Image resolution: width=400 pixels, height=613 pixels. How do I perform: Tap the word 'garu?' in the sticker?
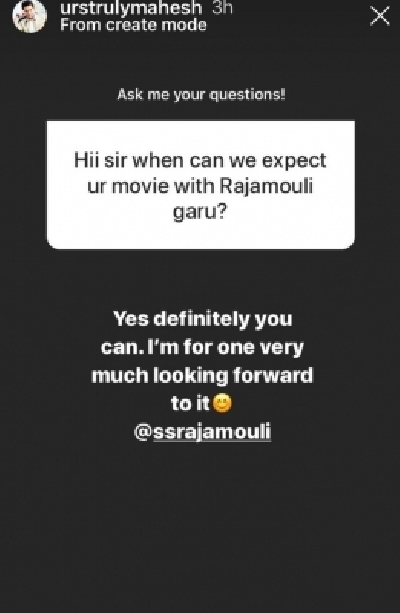(x=200, y=212)
